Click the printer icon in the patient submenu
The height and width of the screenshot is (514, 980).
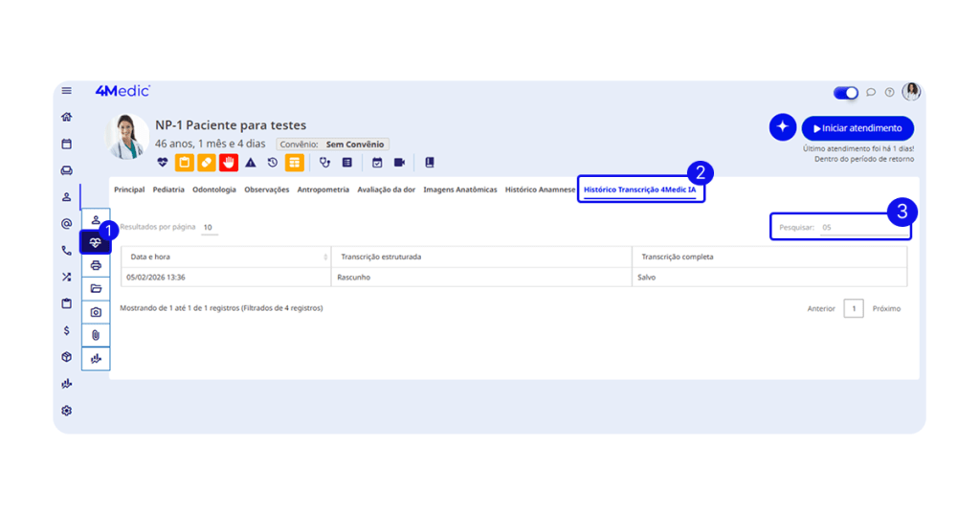(x=96, y=266)
